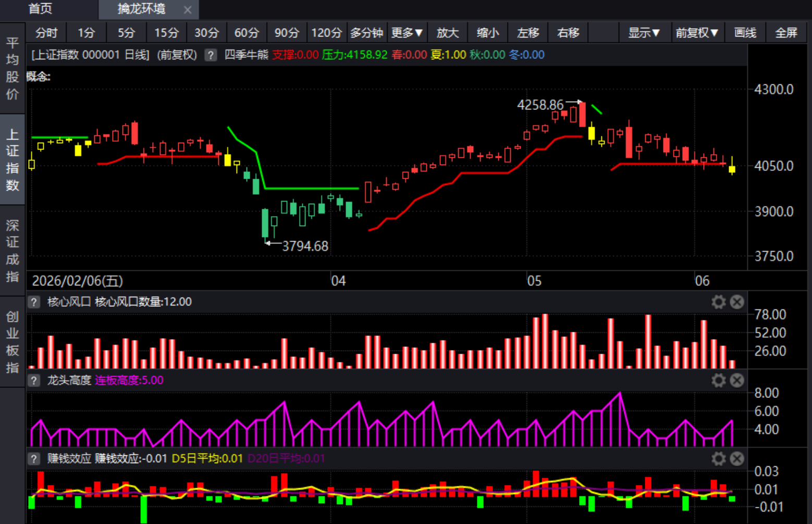Click the 05 month marker on time axis
Screen dimensions: 812x524
tap(534, 281)
